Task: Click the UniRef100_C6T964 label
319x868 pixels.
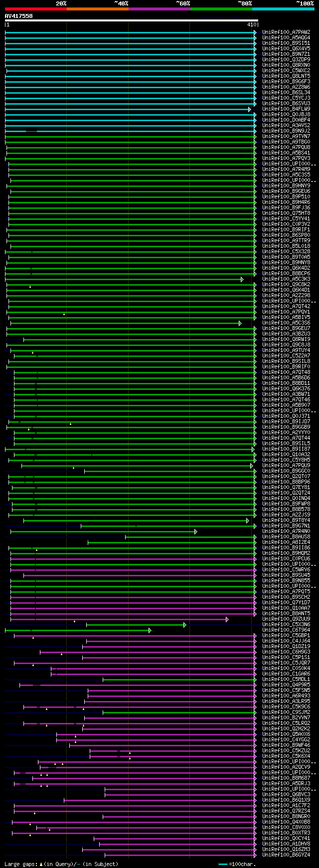Action: tap(286, 630)
